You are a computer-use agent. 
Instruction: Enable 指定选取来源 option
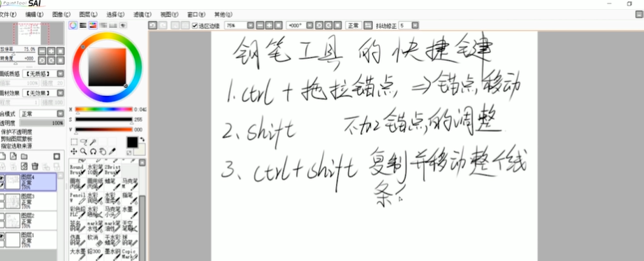point(17,146)
